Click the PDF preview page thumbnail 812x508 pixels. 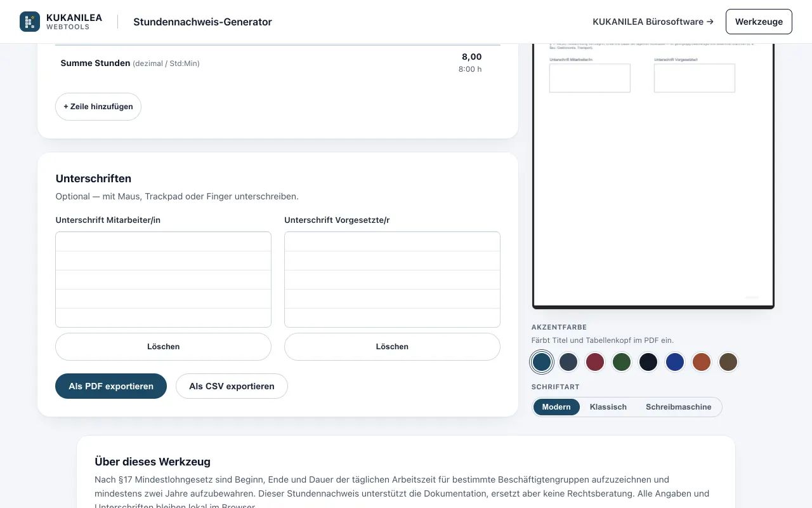coord(653,176)
